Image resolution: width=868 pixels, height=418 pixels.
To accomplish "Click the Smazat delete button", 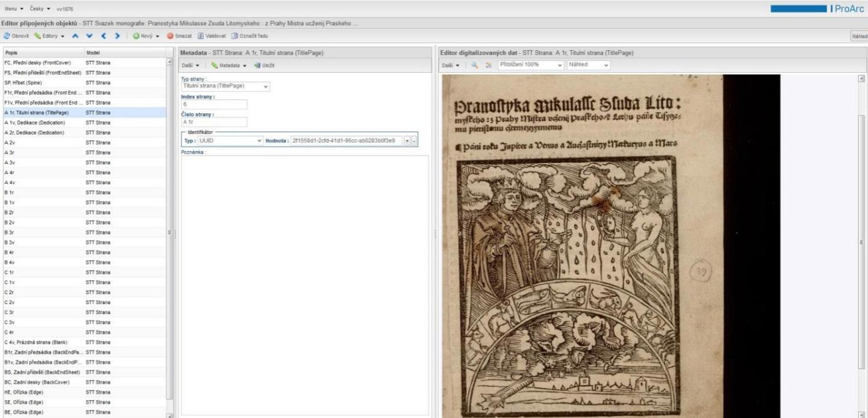I will [180, 36].
